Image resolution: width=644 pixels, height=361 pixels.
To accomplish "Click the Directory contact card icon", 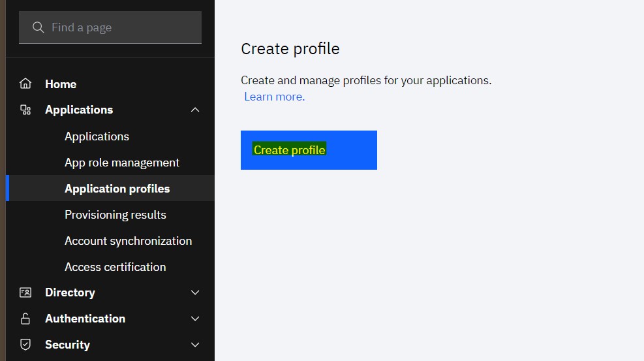I will point(25,292).
